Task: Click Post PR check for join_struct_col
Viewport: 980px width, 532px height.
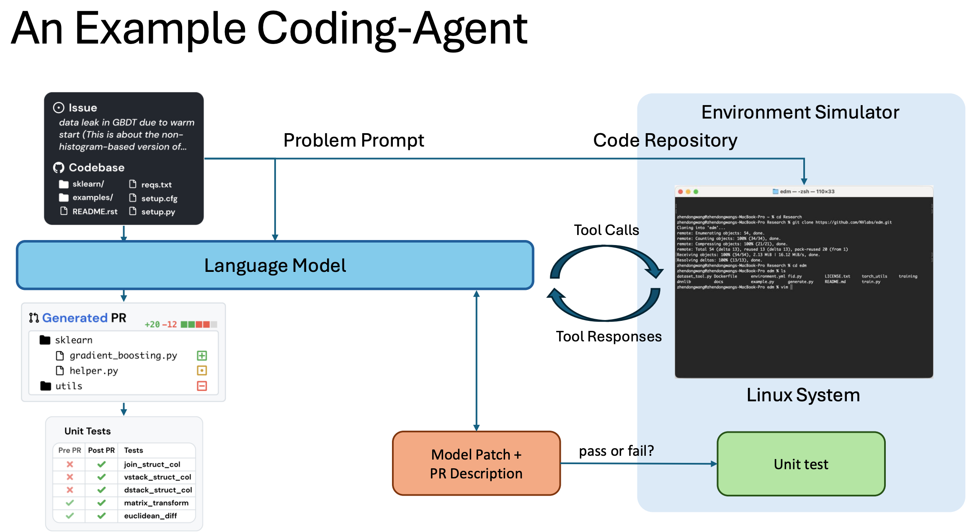Action: 101,464
